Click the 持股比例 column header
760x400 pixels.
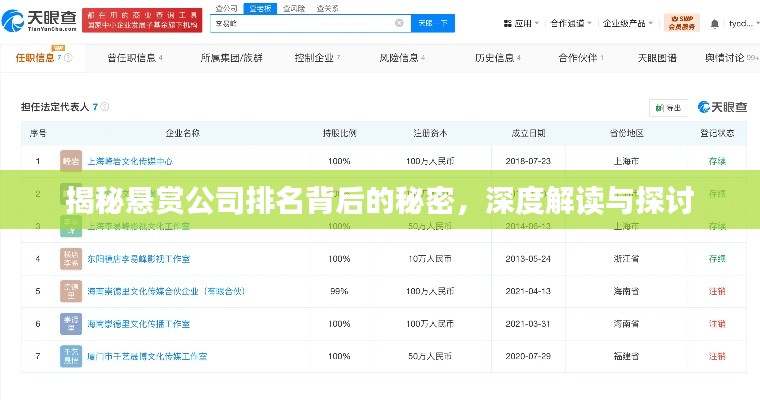point(339,133)
